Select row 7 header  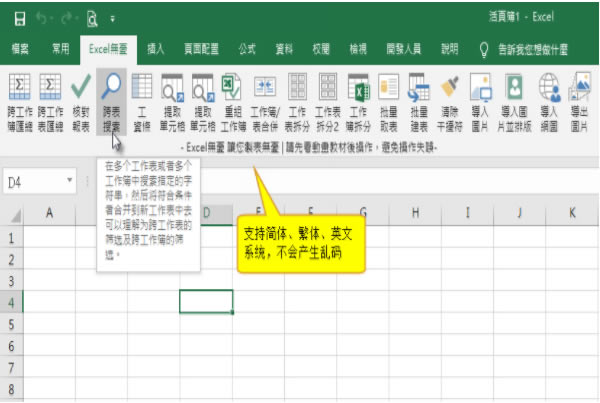pos(11,368)
